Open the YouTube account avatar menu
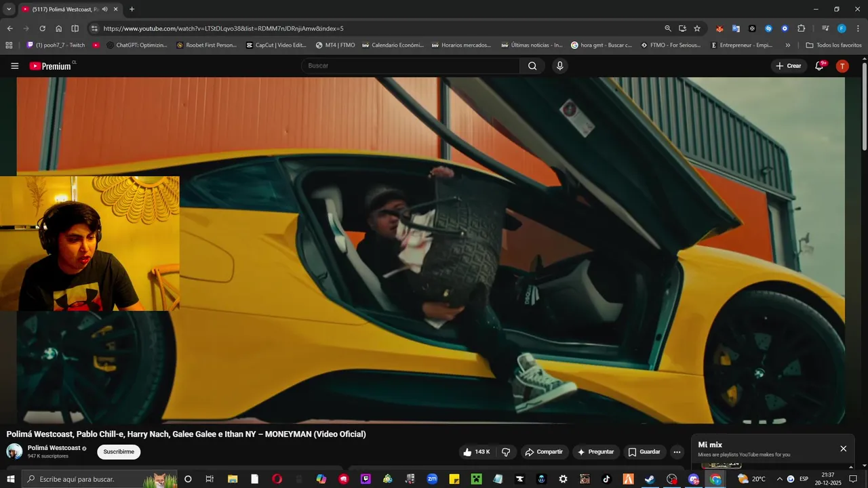The image size is (868, 488). pos(842,66)
